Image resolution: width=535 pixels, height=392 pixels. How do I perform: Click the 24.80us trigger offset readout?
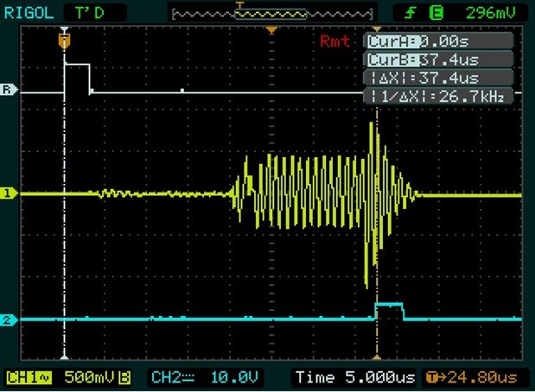click(x=472, y=377)
